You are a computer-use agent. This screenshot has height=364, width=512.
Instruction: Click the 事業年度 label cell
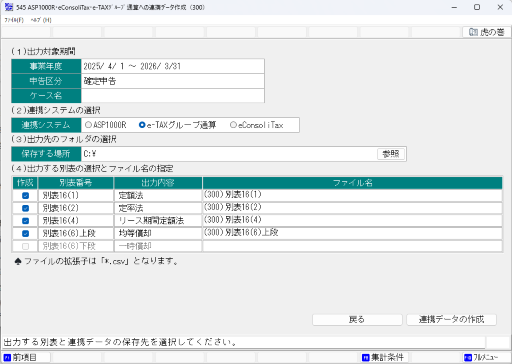tap(46, 66)
